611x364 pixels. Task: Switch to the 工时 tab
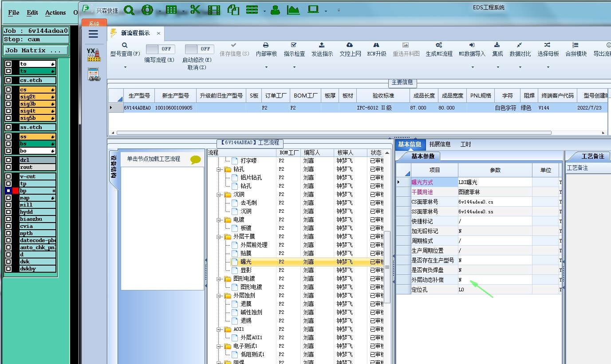tap(466, 144)
